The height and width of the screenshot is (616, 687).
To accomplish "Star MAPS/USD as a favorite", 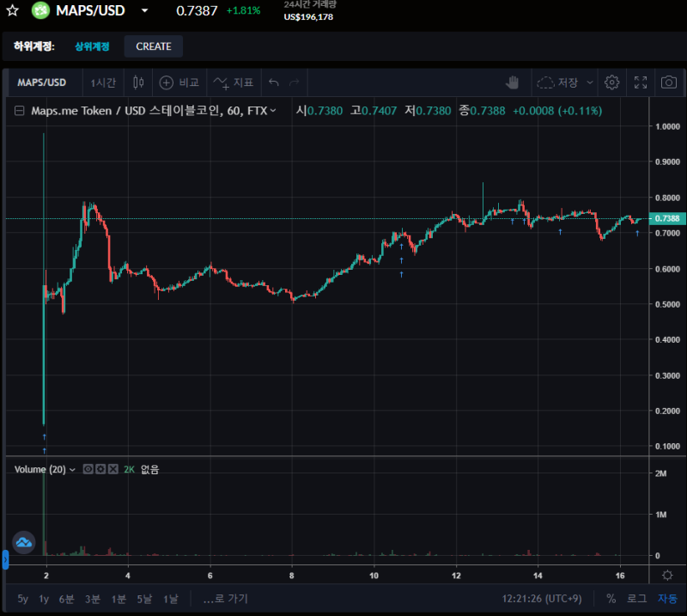I will (x=12, y=10).
